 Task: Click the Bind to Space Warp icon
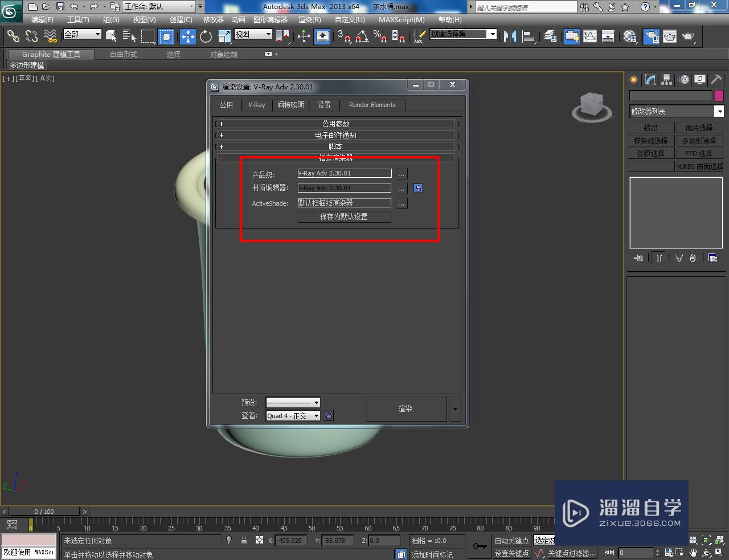pyautogui.click(x=50, y=36)
